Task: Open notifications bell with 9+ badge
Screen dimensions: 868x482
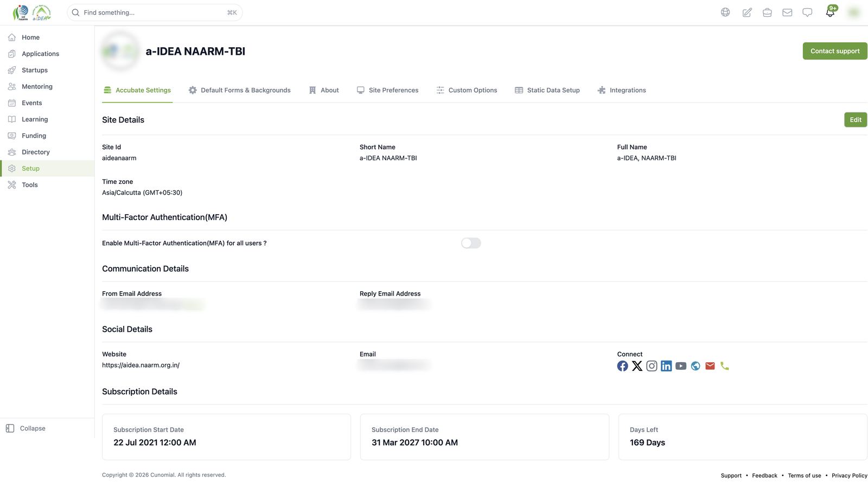Action: (x=831, y=11)
